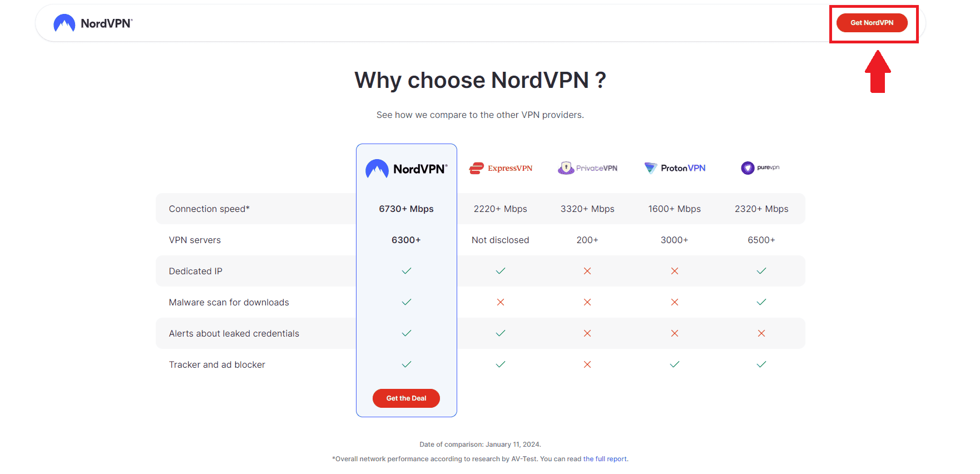The image size is (980, 474).
Task: Click the X mark for PureVPN leaked credentials
Action: click(x=761, y=333)
